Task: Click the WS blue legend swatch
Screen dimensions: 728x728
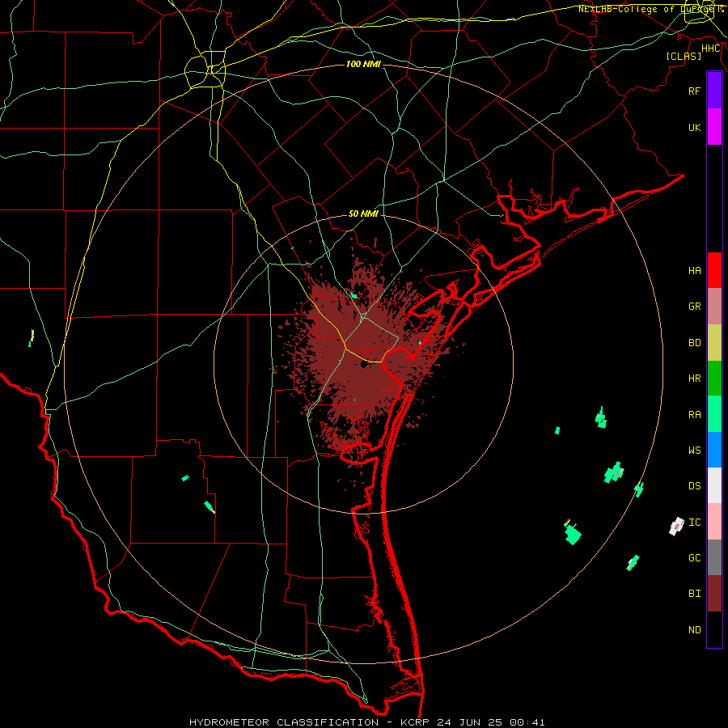Action: point(714,450)
